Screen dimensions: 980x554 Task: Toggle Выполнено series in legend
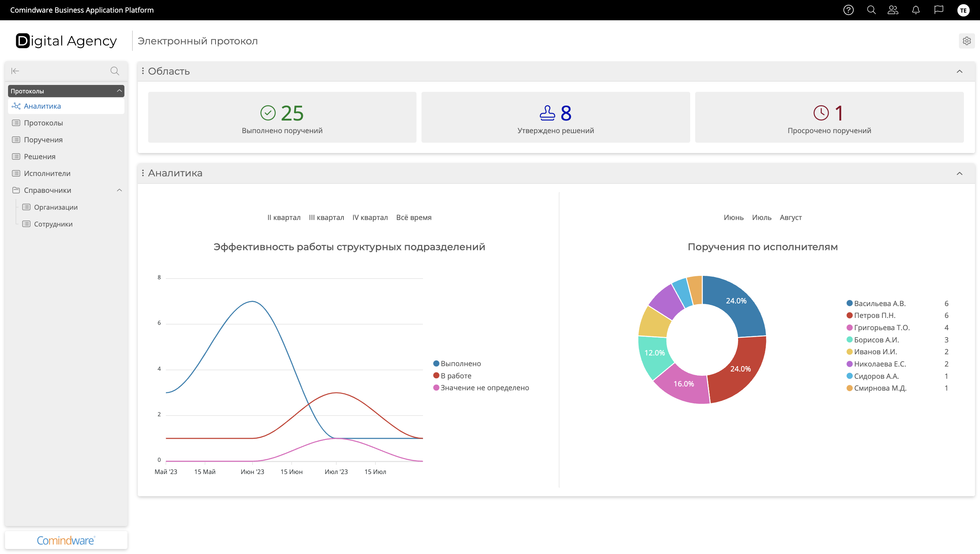457,363
